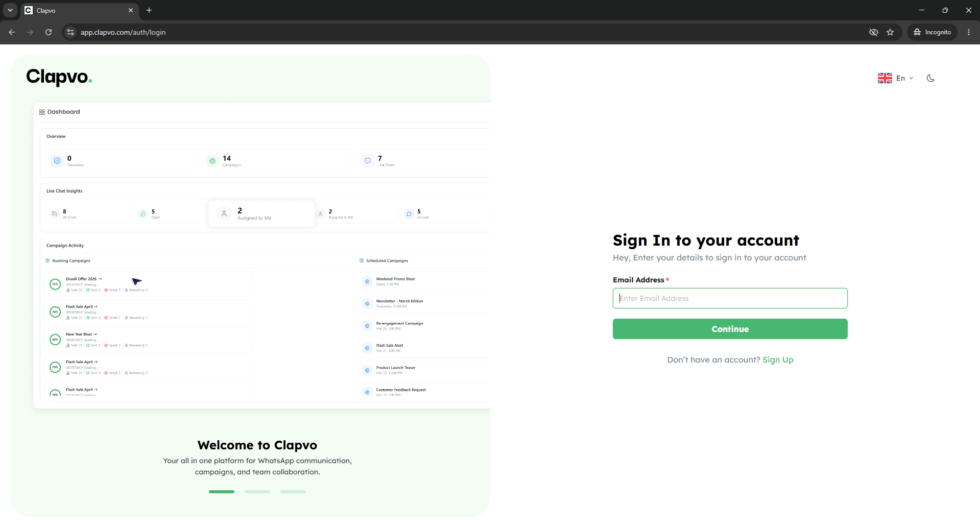
Task: Click the 'Sign In to your account' heading
Action: [706, 241]
